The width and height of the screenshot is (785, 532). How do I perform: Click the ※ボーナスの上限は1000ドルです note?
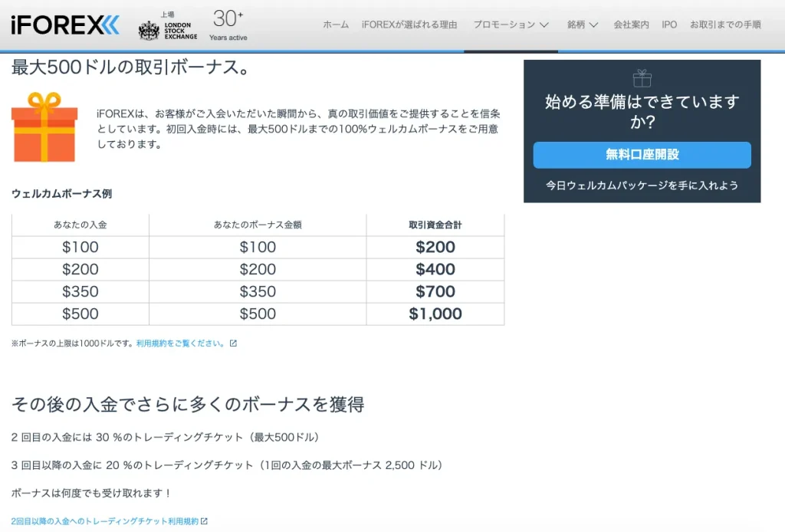73,343
